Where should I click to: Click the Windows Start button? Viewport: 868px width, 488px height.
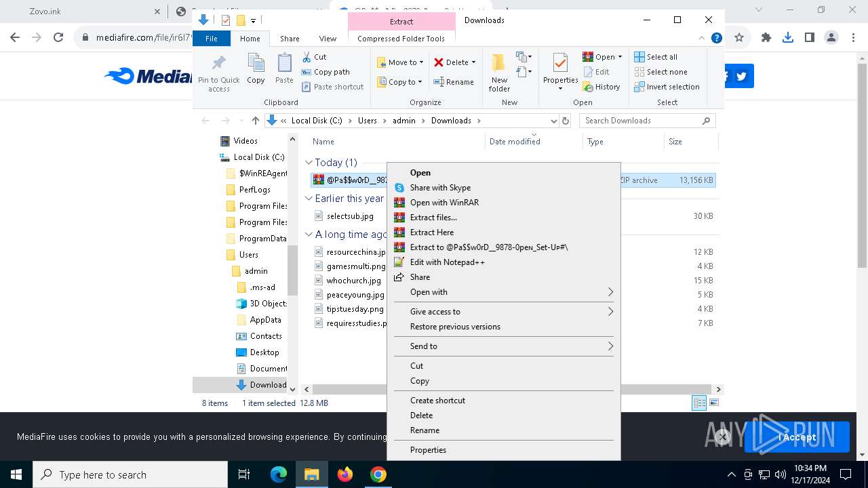[x=16, y=474]
